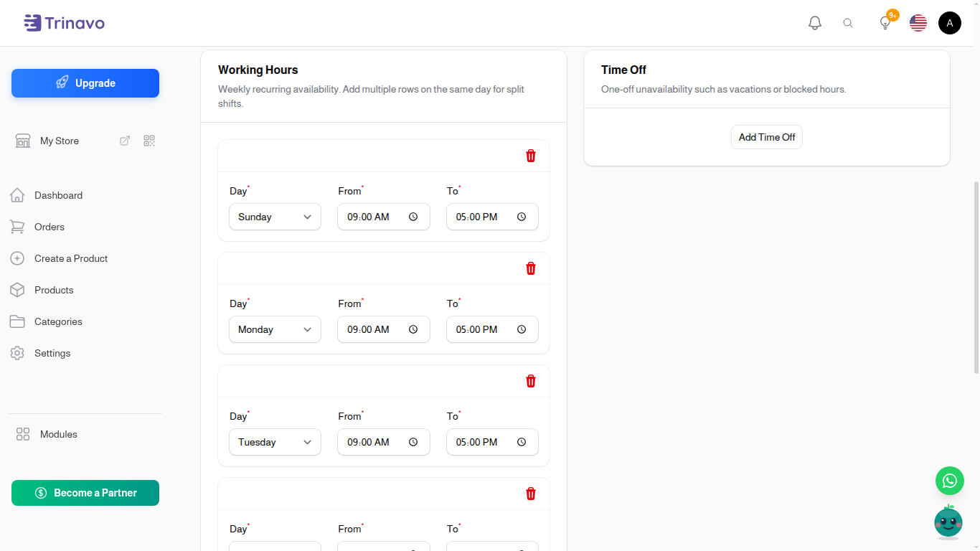Image resolution: width=980 pixels, height=551 pixels.
Task: Show the store QR code icon
Action: tap(149, 141)
